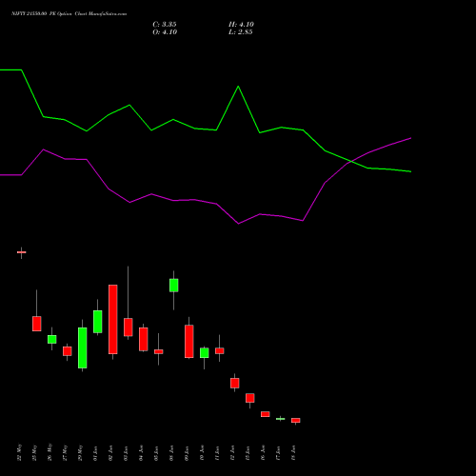476x476 pixels.
Task: Select the 25 May date label
Action: tap(34, 452)
